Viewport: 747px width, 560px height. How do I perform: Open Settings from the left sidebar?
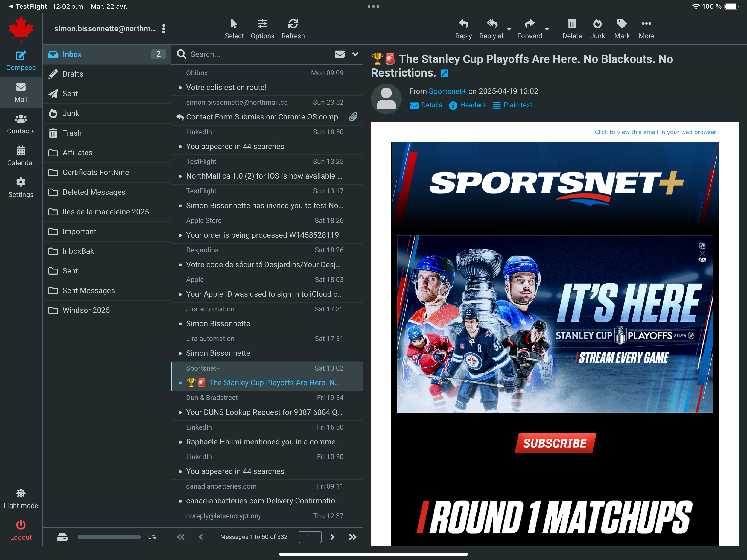21,188
